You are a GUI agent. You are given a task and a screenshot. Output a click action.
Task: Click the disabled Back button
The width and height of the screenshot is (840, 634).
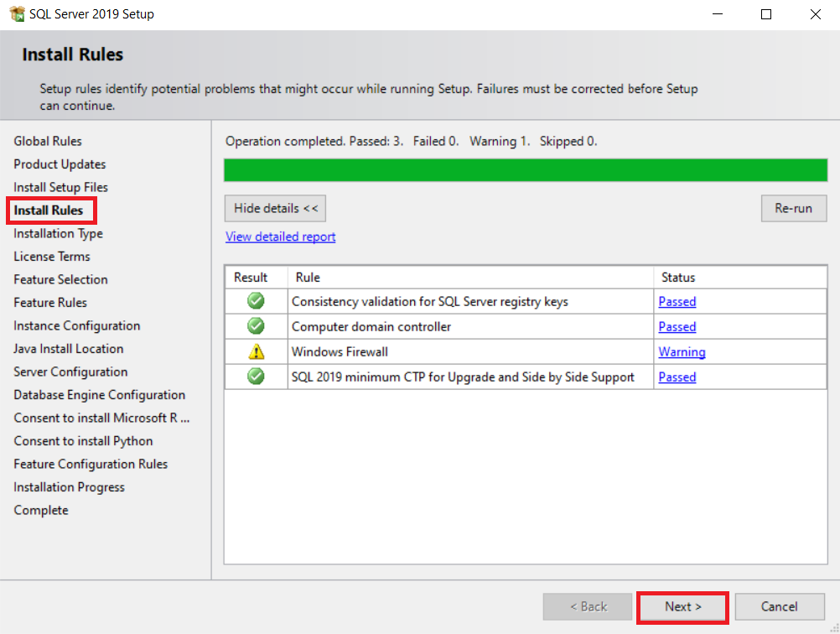tap(588, 606)
